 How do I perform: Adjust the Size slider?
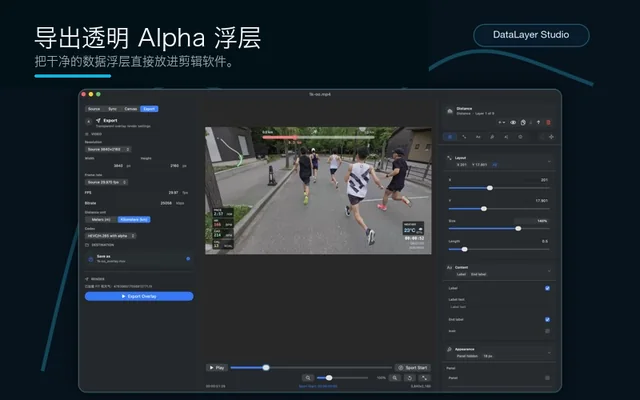tap(499, 229)
